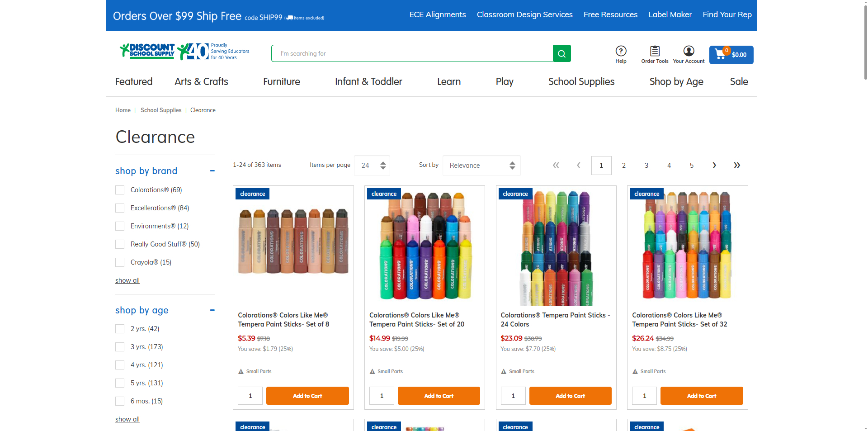Click Small Parts warning icon on Set of 8
The height and width of the screenshot is (431, 868).
coord(241,371)
